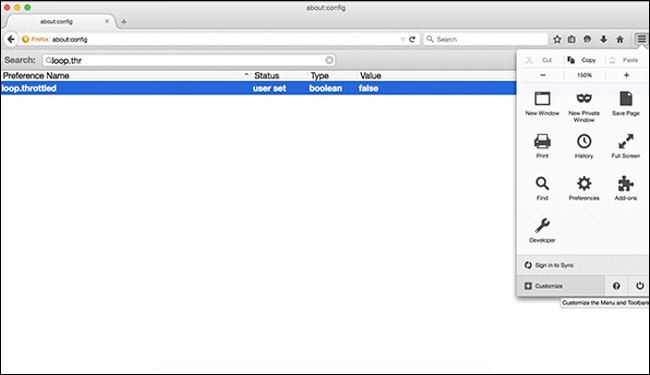Open a New Private Window
The width and height of the screenshot is (650, 375).
tap(584, 106)
